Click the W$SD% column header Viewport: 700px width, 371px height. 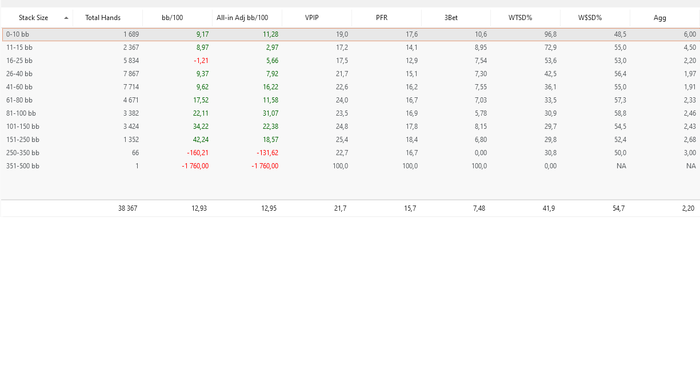pos(595,18)
